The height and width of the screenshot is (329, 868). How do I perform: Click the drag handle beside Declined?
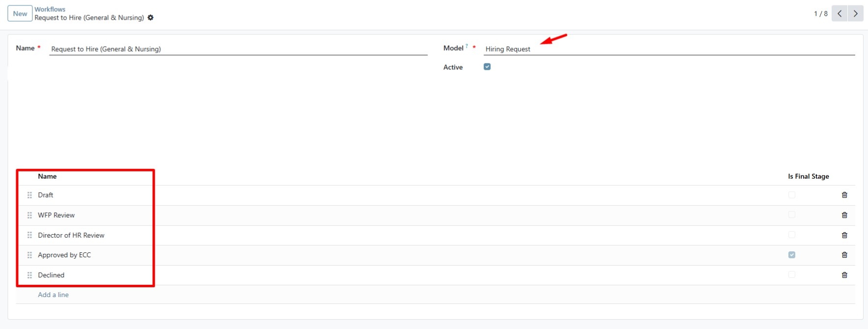[29, 275]
